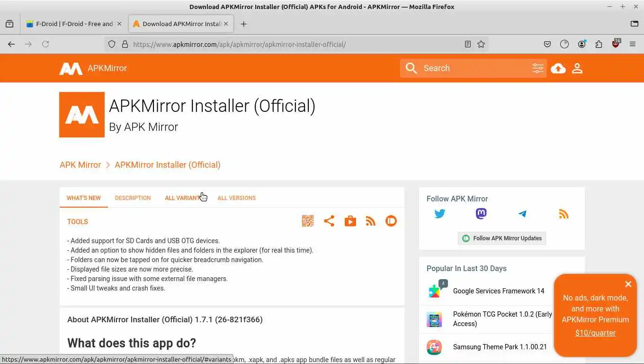Image resolution: width=644 pixels, height=364 pixels.
Task: Open Firefox extensions puzzle icon
Action: 599,44
